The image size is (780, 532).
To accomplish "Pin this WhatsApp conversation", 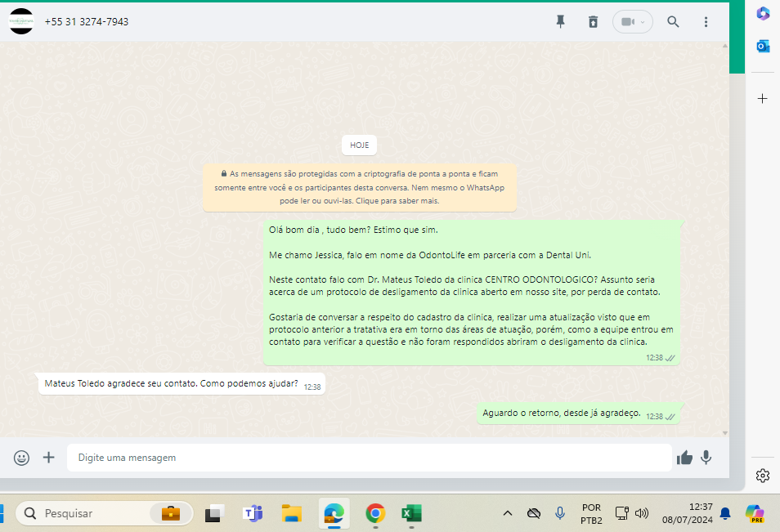I will 561,21.
